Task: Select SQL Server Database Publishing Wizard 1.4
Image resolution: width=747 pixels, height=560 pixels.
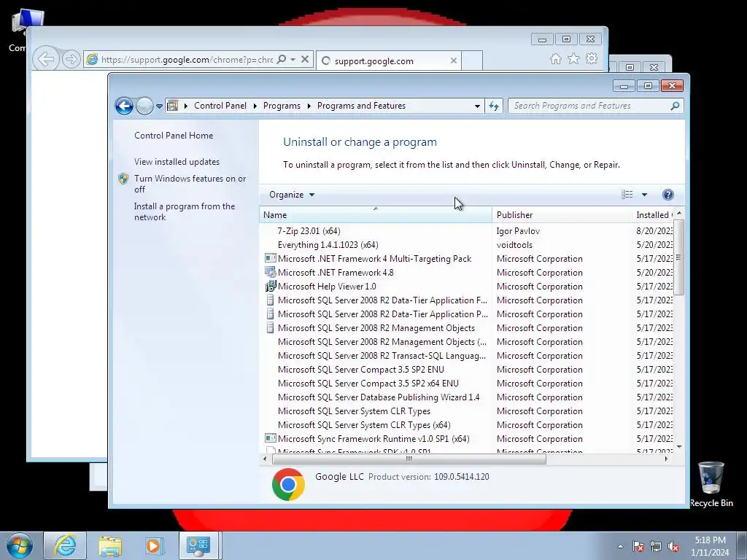Action: click(x=379, y=397)
